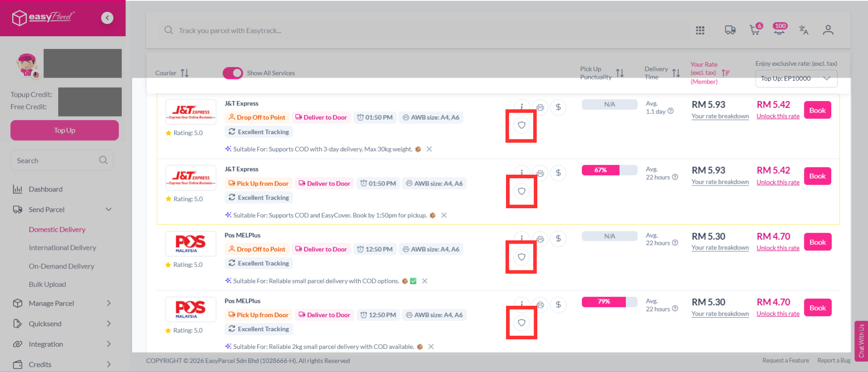Book J&T Express Pick Up from Door
The height and width of the screenshot is (372, 868).
(817, 176)
